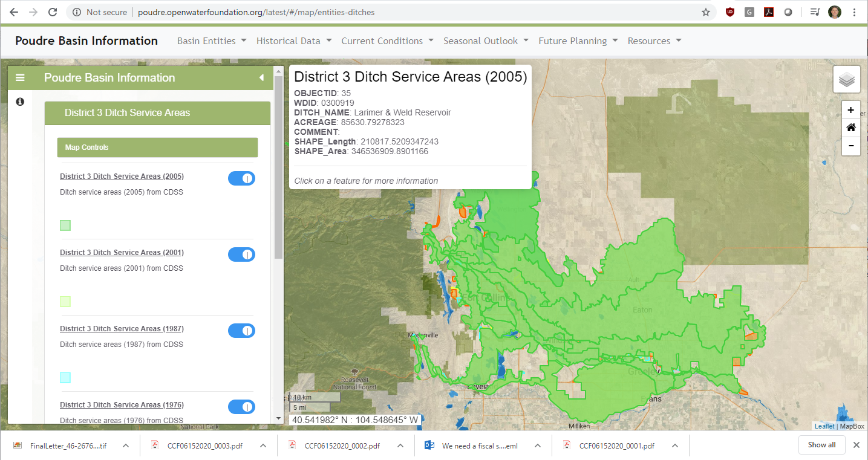
Task: Bookmark this page with star icon
Action: 705,12
